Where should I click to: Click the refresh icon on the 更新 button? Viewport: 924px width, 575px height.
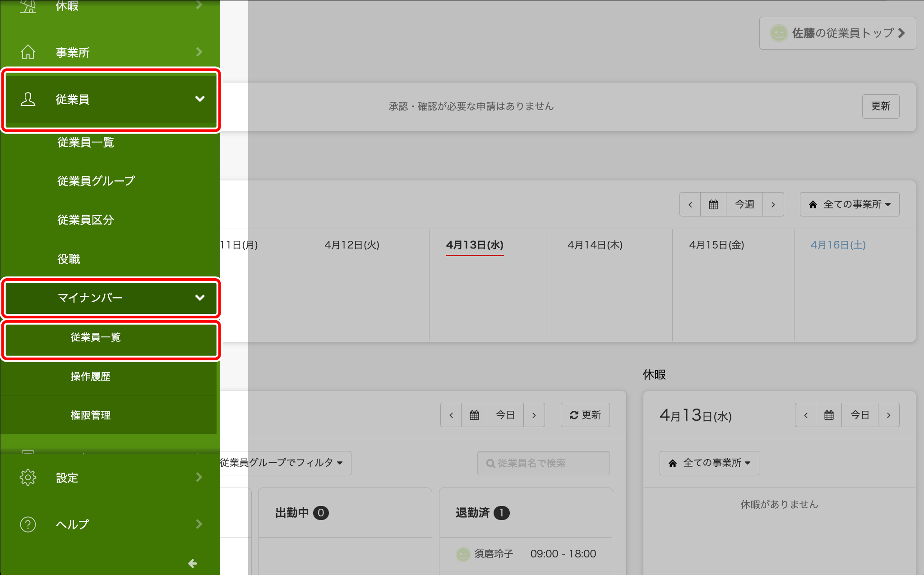point(574,415)
